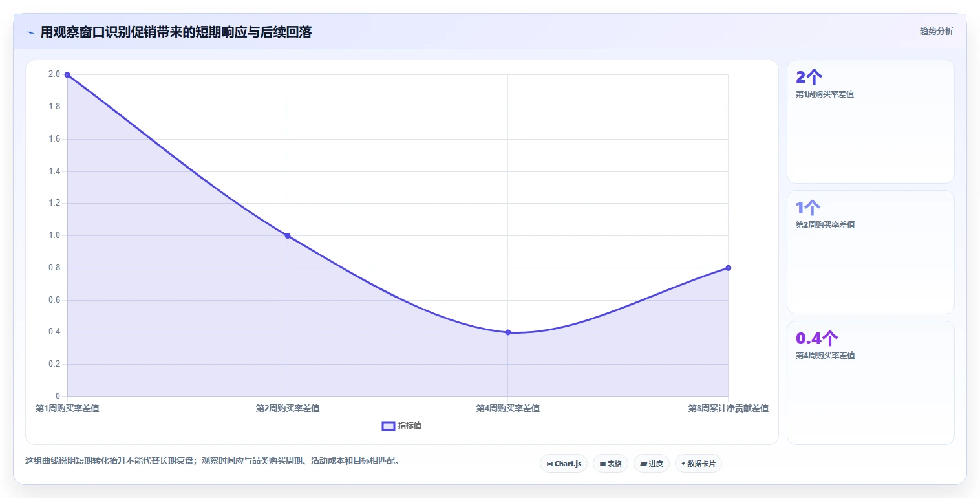The image size is (980, 498).
Task: Click the 1.4 y-axis tick label
Action: (x=54, y=171)
